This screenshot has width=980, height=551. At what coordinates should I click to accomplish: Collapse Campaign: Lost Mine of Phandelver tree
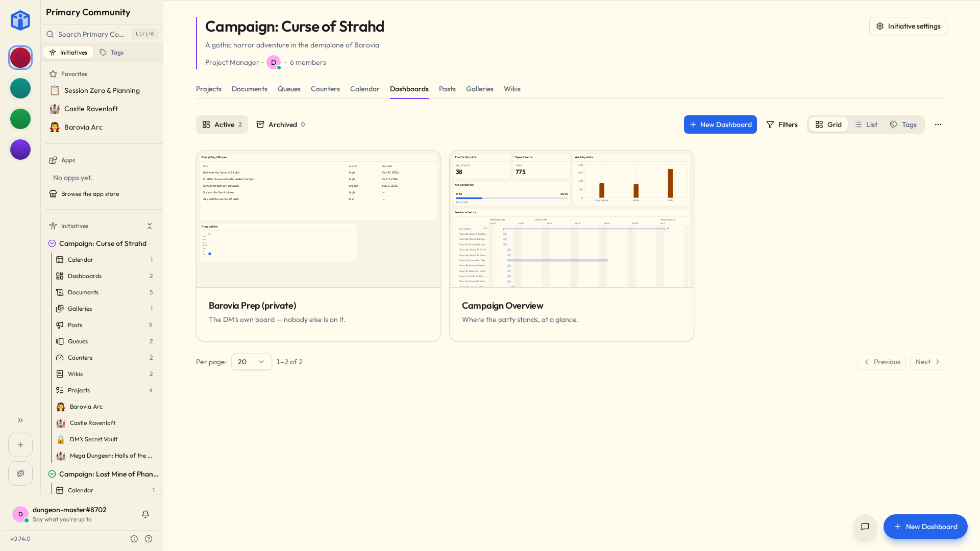pyautogui.click(x=52, y=474)
